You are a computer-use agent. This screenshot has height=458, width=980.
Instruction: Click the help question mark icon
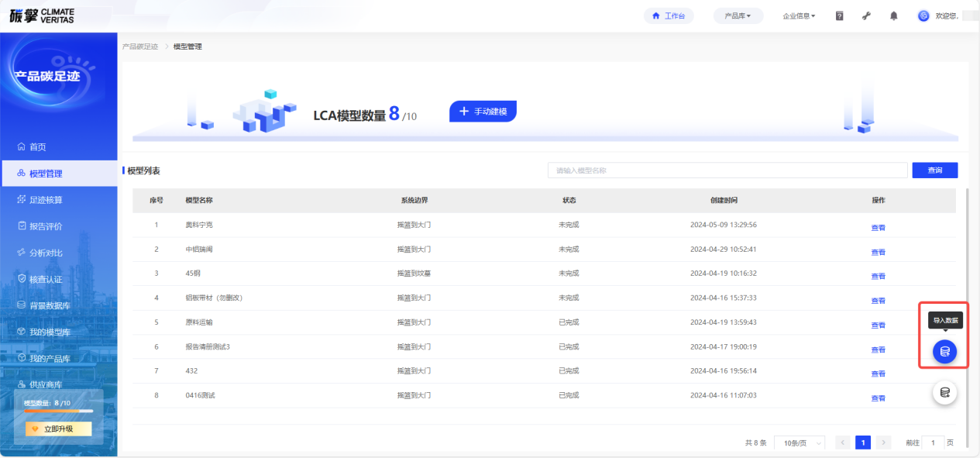pyautogui.click(x=839, y=15)
